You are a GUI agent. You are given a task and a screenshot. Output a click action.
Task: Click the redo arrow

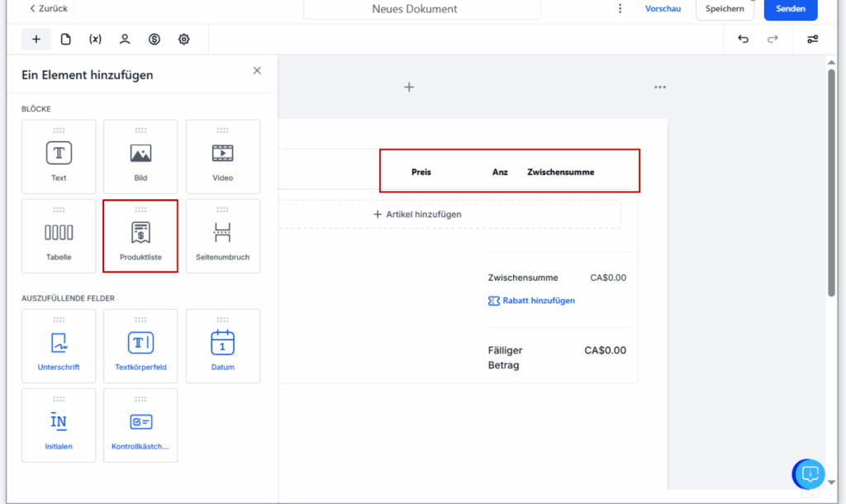[x=772, y=39]
